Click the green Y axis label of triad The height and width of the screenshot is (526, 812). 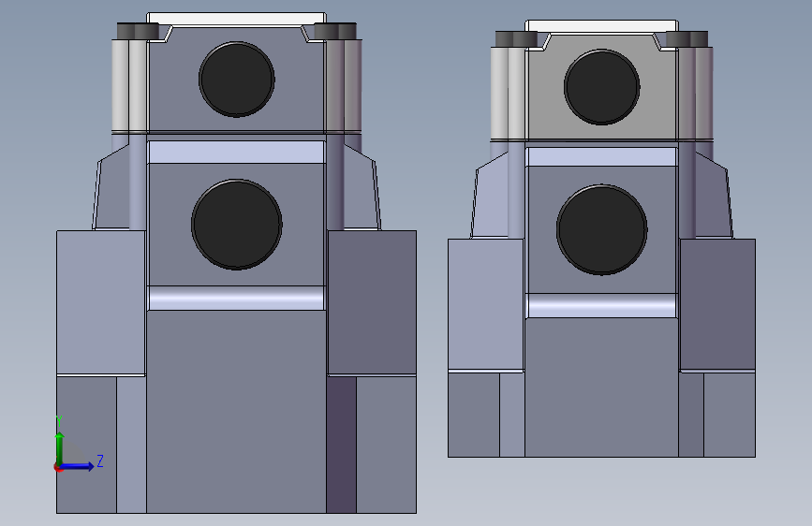[59, 421]
